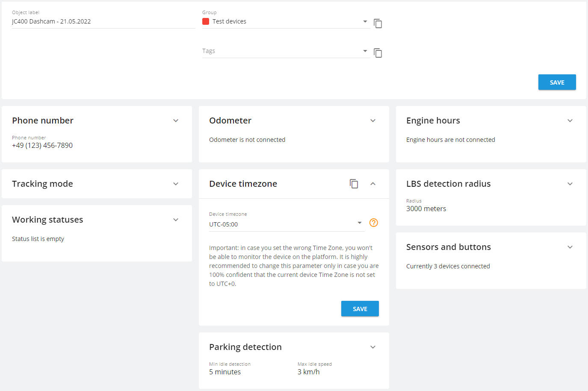Expand the Parking detection panel
Image resolution: width=588 pixels, height=391 pixels.
coord(373,347)
